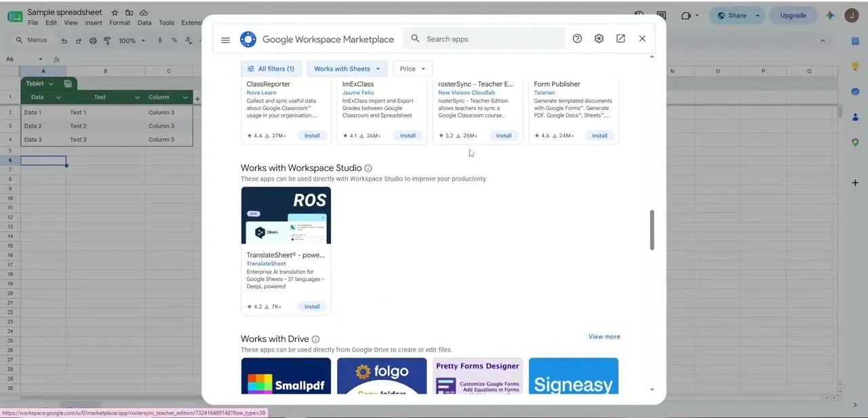Click the table view icon beside Table1

coord(68,83)
